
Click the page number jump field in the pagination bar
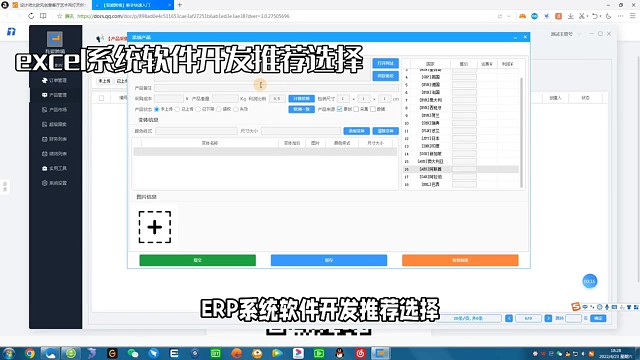pyautogui.click(x=573, y=318)
